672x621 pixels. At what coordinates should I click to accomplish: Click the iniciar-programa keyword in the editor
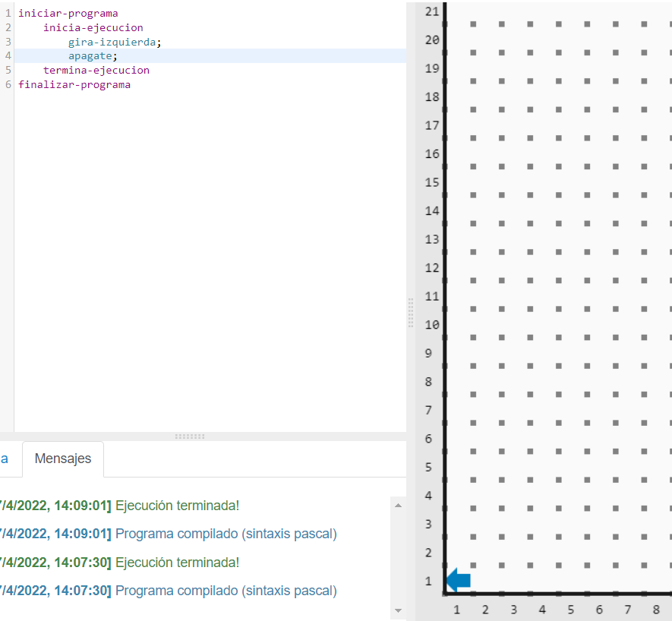coord(68,14)
